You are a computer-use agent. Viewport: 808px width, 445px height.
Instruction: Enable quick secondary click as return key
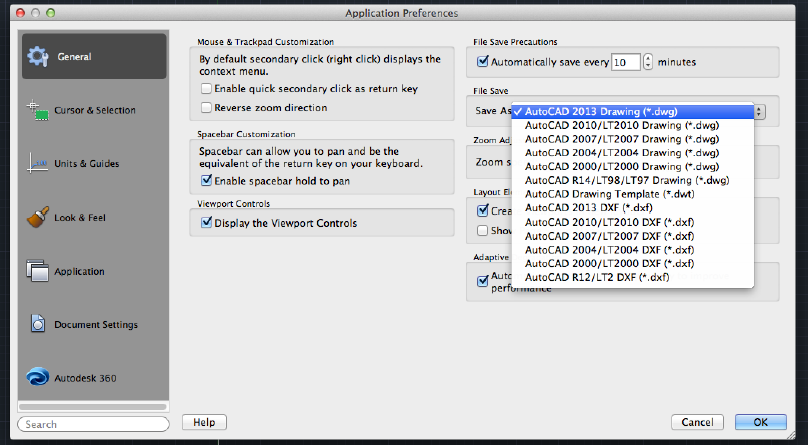[x=206, y=89]
